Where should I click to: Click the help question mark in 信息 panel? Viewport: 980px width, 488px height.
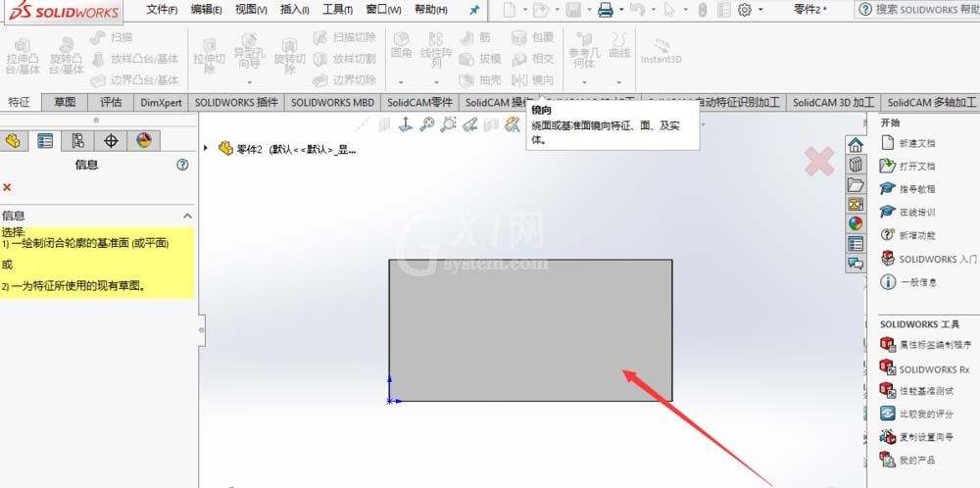182,165
